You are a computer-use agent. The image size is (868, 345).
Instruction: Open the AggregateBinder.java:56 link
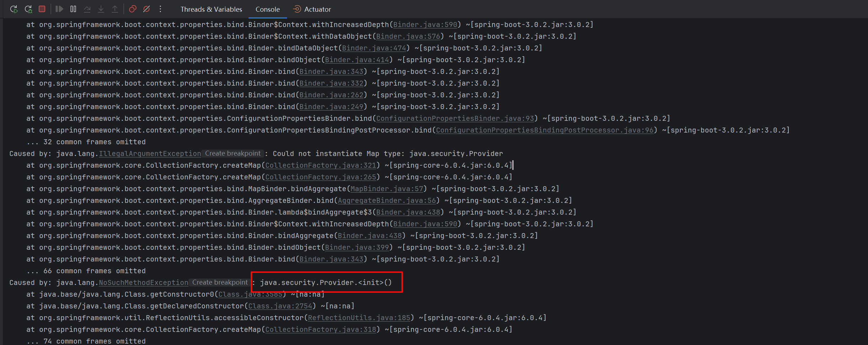click(387, 201)
